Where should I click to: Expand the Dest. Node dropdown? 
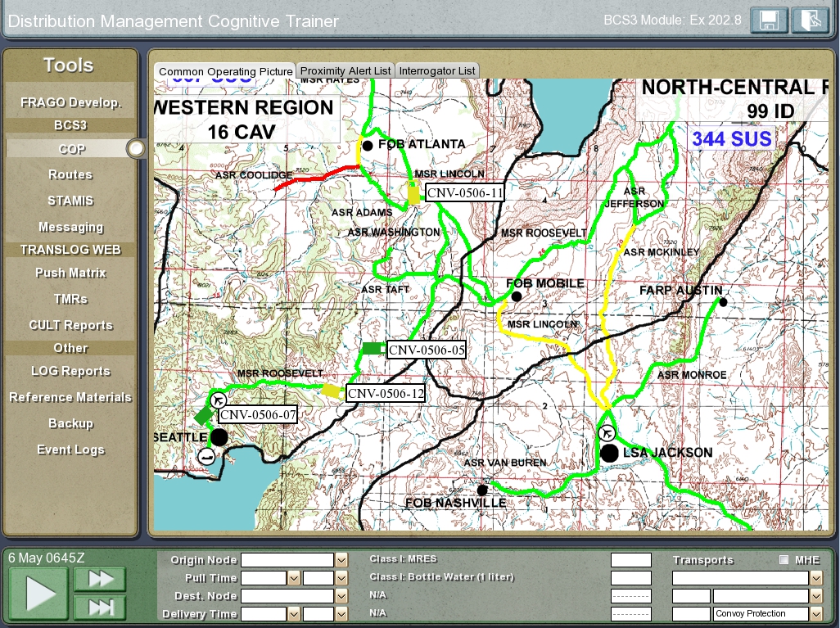(x=341, y=596)
